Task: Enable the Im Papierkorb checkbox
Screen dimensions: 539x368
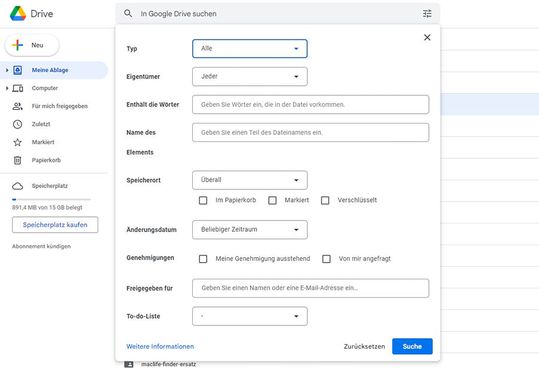Action: tap(203, 200)
